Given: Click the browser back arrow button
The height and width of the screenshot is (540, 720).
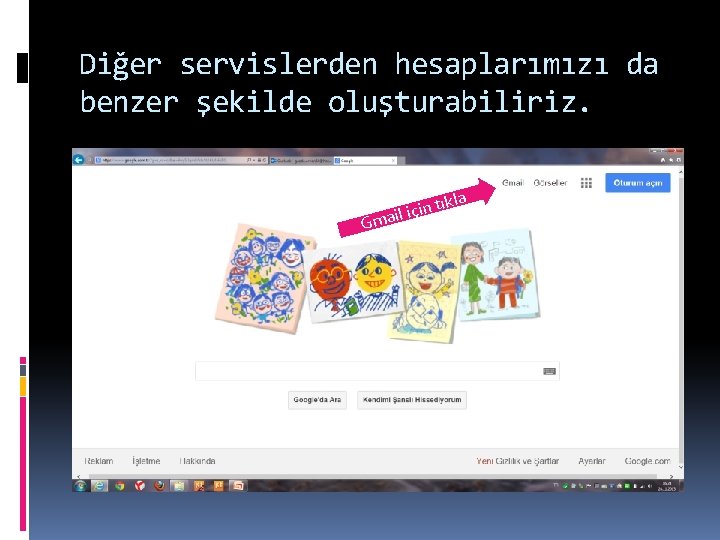Looking at the screenshot, I should [79, 160].
